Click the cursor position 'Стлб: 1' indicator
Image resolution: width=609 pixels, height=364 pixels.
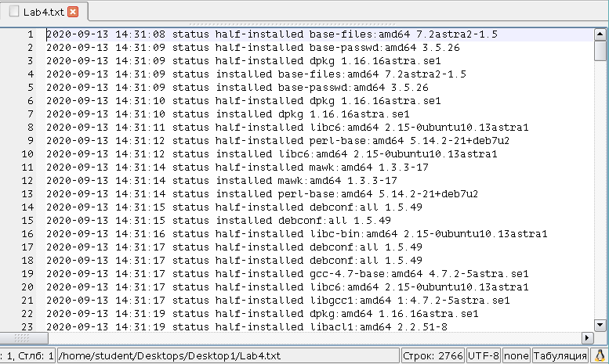36,355
